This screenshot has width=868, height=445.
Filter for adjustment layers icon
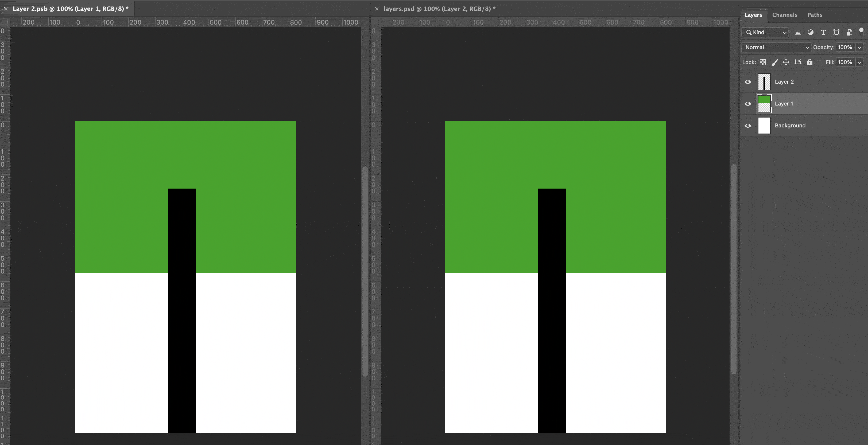pos(810,32)
